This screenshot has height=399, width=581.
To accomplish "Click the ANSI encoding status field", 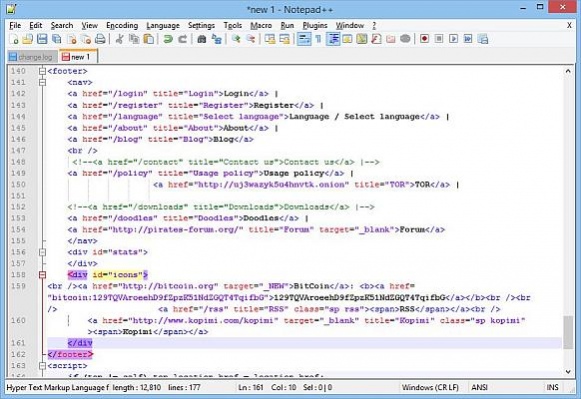I will 479,388.
